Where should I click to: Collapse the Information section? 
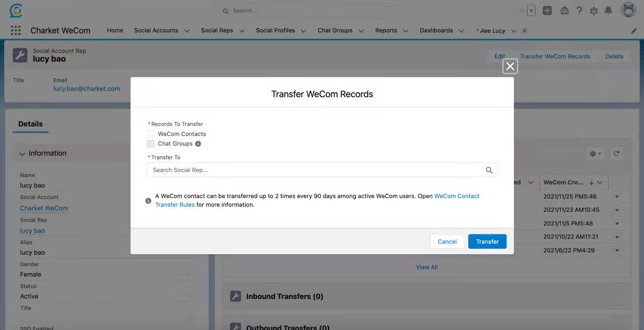tap(23, 154)
